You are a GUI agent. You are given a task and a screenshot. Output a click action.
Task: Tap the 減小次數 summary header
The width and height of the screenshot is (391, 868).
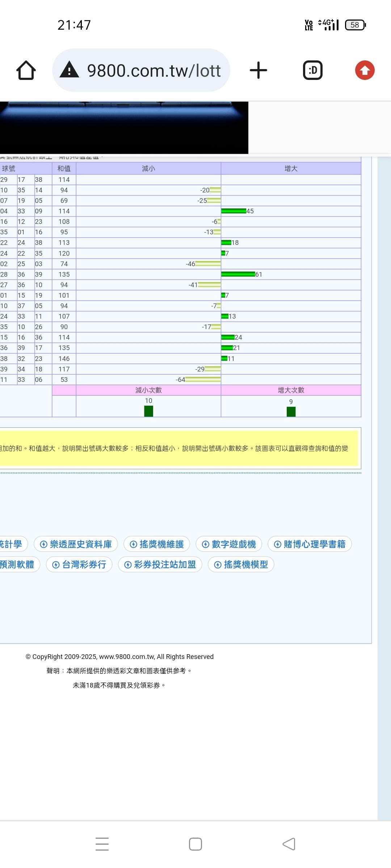tap(148, 390)
